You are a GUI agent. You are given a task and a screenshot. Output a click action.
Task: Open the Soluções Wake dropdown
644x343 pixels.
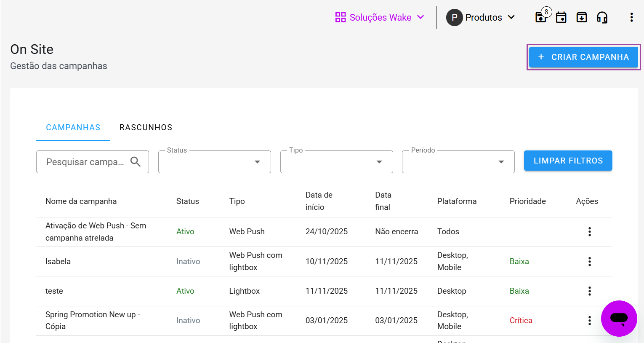point(380,17)
